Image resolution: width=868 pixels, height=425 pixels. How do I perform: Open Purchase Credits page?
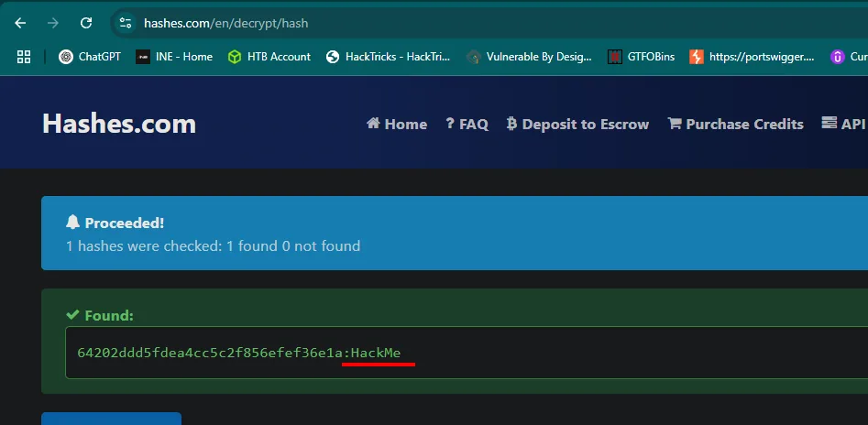tap(736, 124)
